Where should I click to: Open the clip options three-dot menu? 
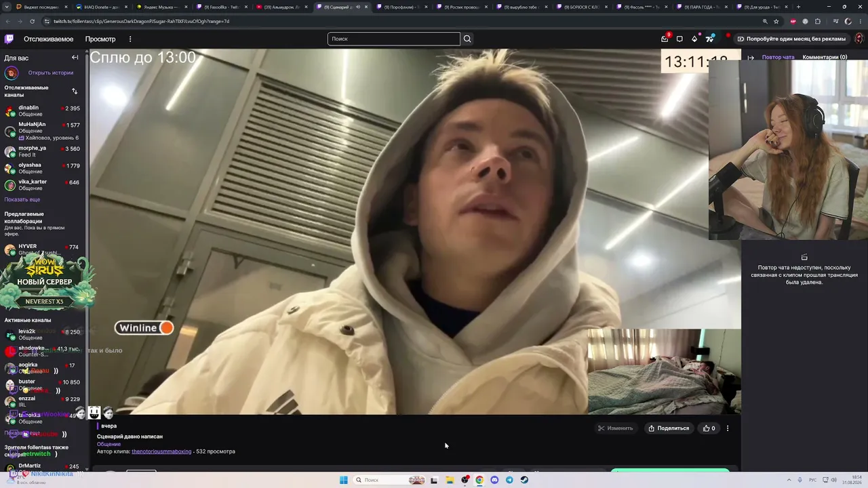click(728, 428)
